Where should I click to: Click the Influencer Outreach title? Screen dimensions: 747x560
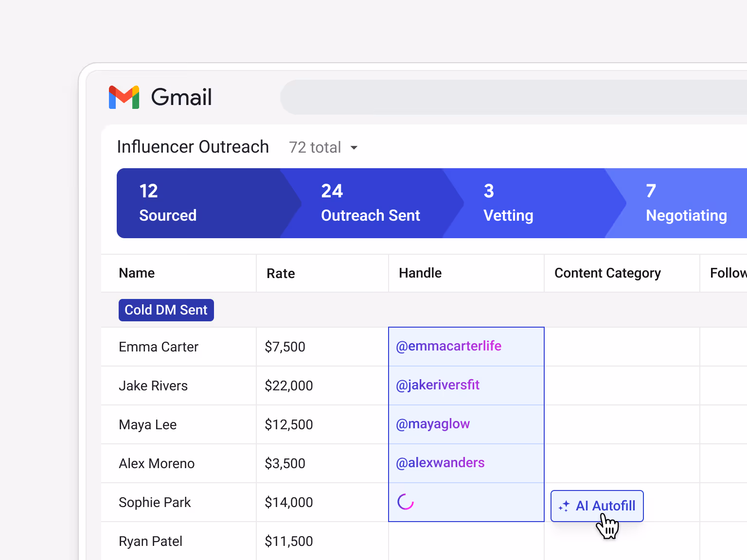(x=193, y=147)
